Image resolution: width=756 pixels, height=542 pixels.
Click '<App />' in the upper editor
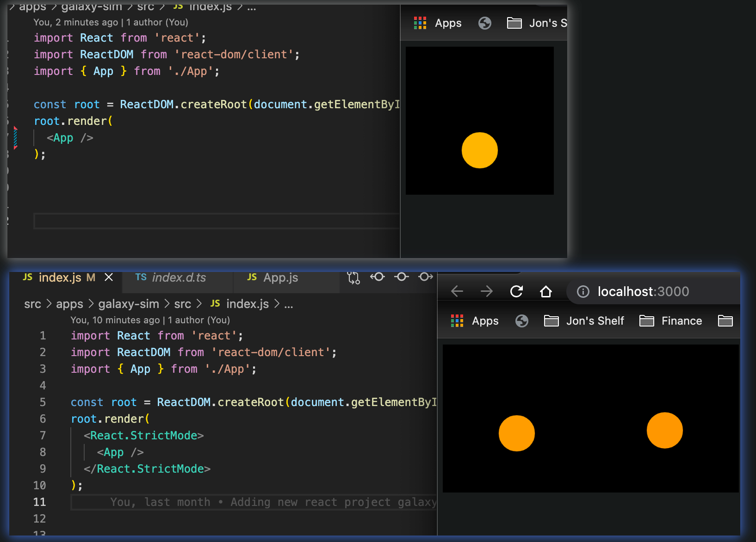tap(70, 138)
